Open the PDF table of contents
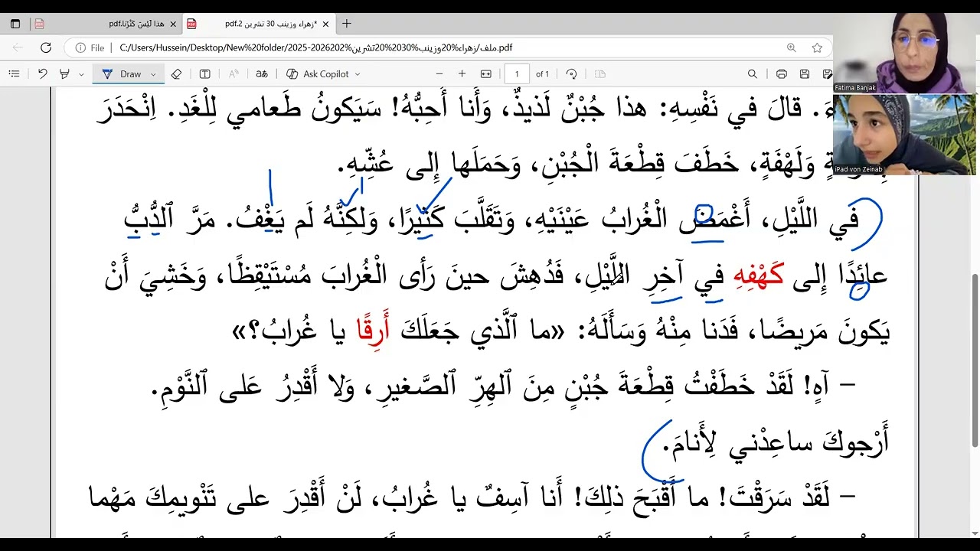The height and width of the screenshot is (551, 980). [x=14, y=74]
